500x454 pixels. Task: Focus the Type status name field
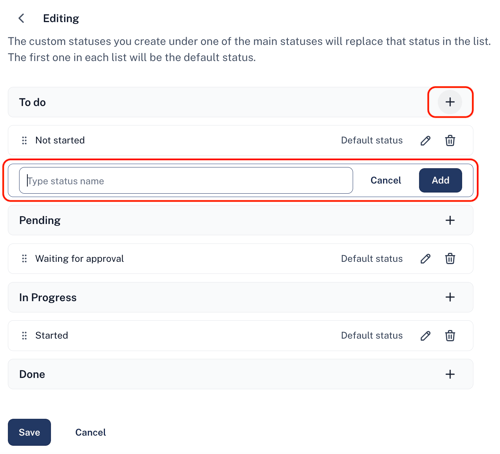(x=186, y=181)
